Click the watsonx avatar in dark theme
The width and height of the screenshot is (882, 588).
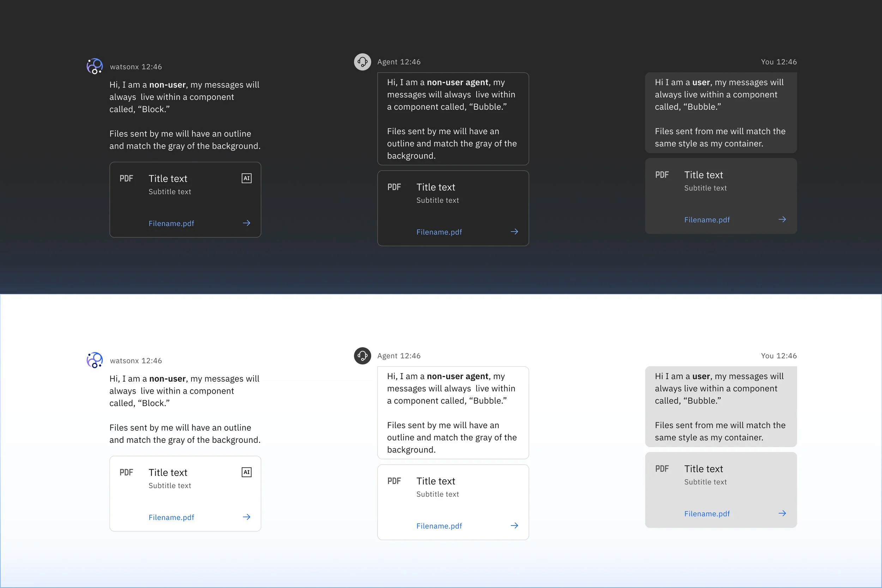95,66
